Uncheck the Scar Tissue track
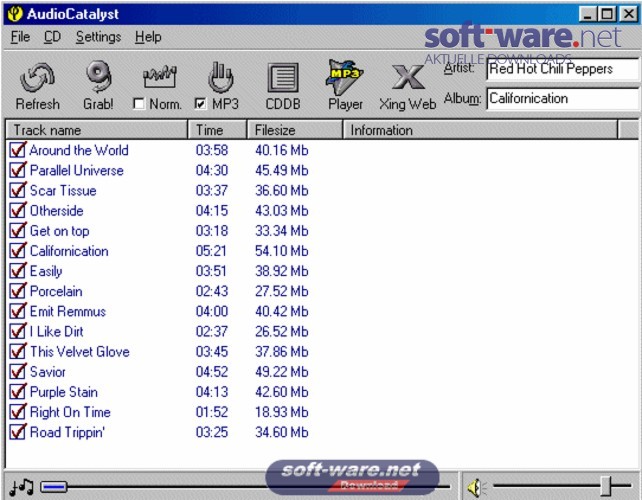642x500 pixels. (18, 190)
